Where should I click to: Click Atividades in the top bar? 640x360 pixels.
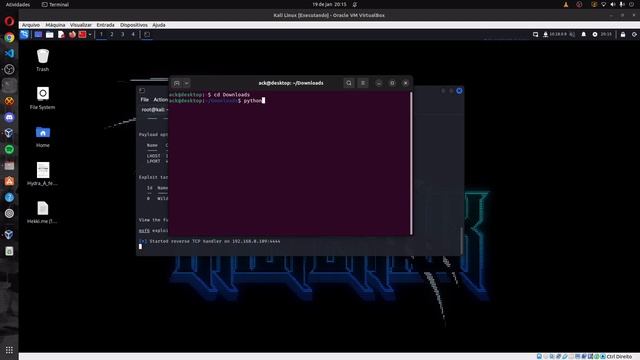[18, 4]
